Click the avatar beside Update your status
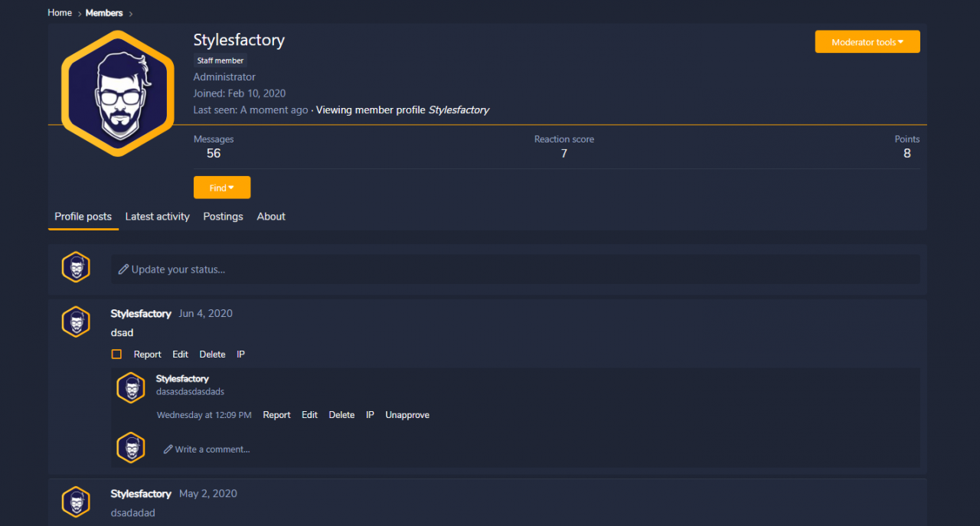The width and height of the screenshot is (980, 526). pyautogui.click(x=76, y=267)
